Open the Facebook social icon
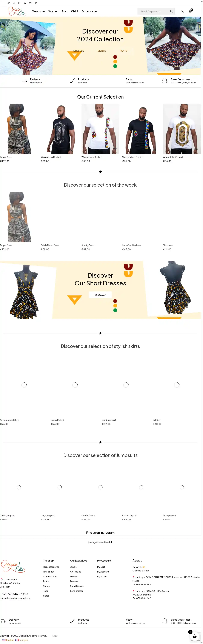The width and height of the screenshot is (203, 644). [36, 3]
